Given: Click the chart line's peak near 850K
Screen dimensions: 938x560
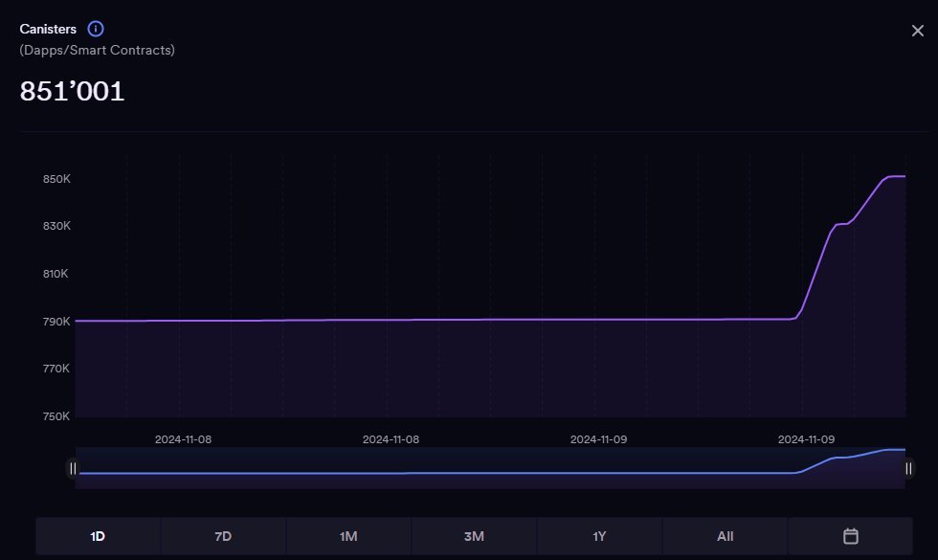Looking at the screenshot, I should pos(895,176).
